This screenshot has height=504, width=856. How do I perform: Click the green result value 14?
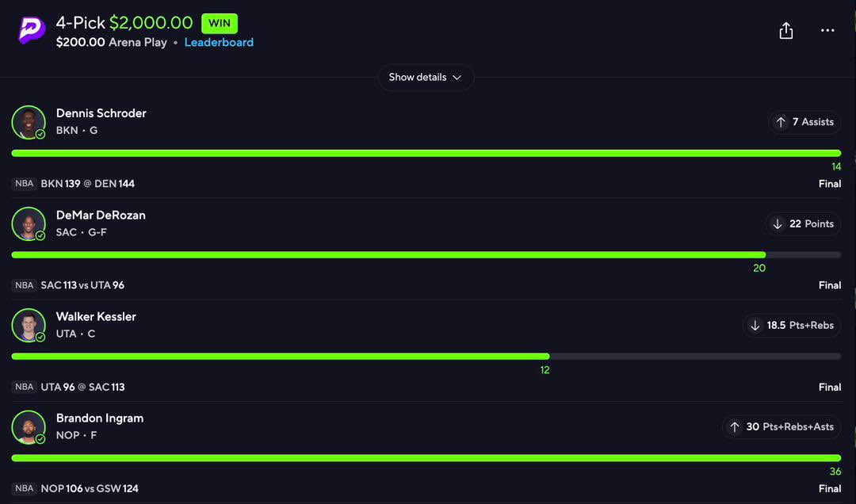click(x=836, y=166)
